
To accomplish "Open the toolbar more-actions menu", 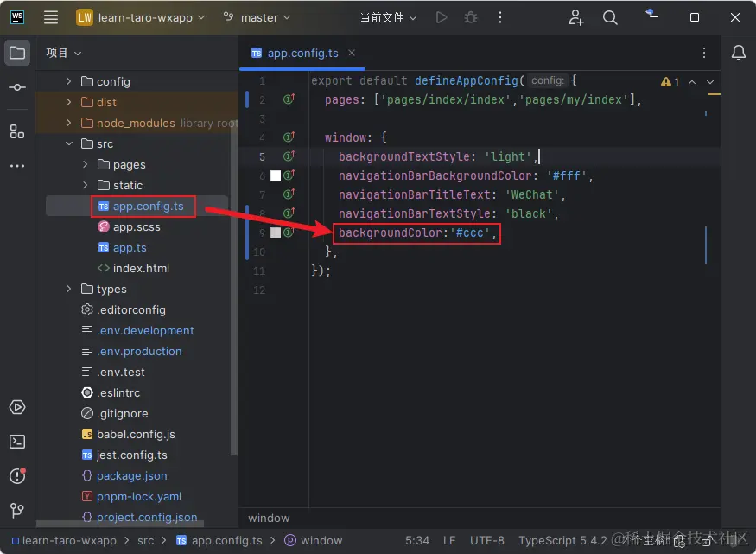I will click(500, 18).
